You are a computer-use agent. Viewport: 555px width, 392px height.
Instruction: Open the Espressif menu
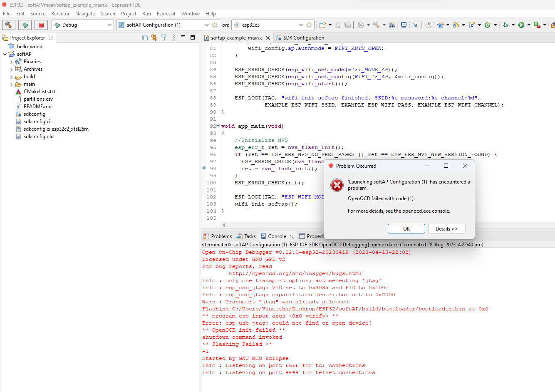166,14
